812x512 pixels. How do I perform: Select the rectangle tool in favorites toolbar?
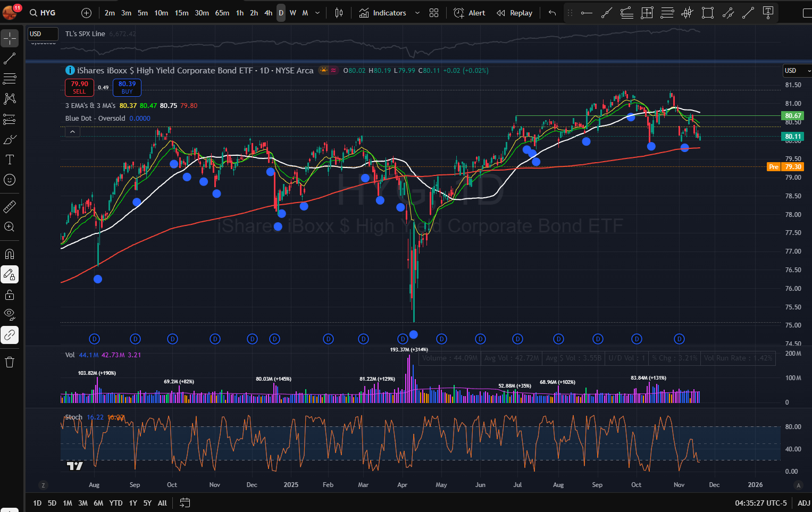point(708,13)
